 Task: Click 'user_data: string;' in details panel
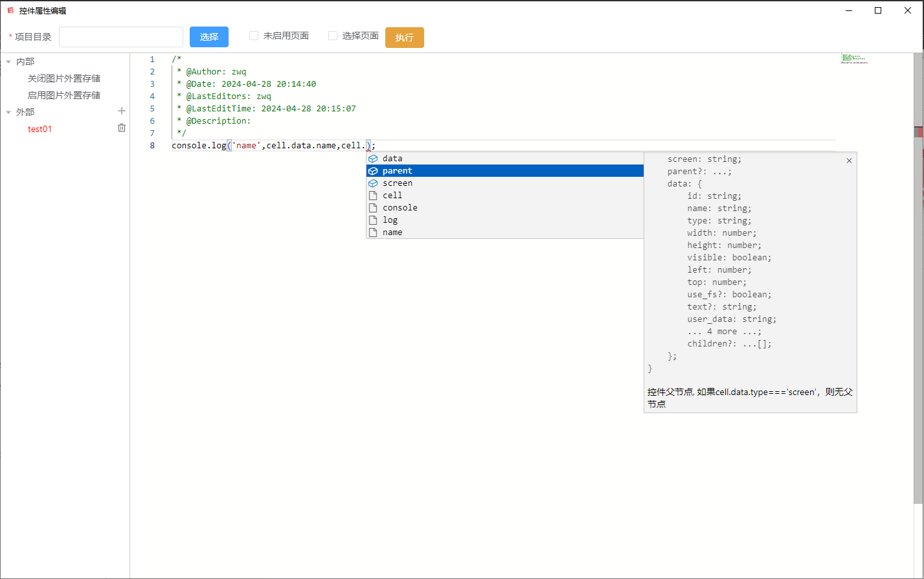tap(732, 319)
